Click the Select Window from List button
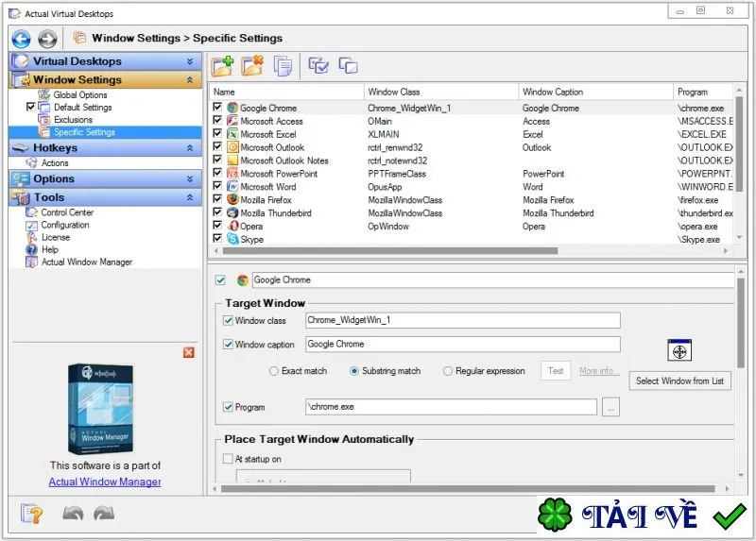756x541 pixels. tap(679, 380)
